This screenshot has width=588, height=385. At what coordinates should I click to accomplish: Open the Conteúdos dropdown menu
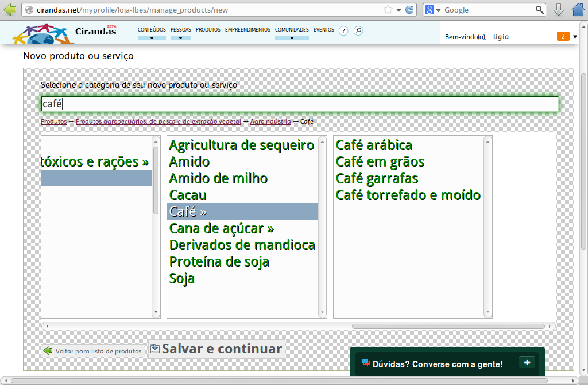[x=152, y=32]
